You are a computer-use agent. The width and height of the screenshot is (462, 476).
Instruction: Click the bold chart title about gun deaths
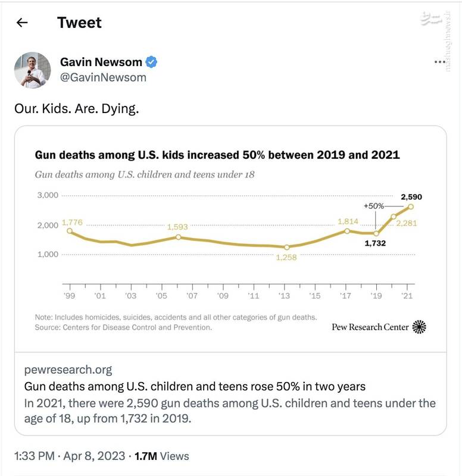click(x=217, y=155)
